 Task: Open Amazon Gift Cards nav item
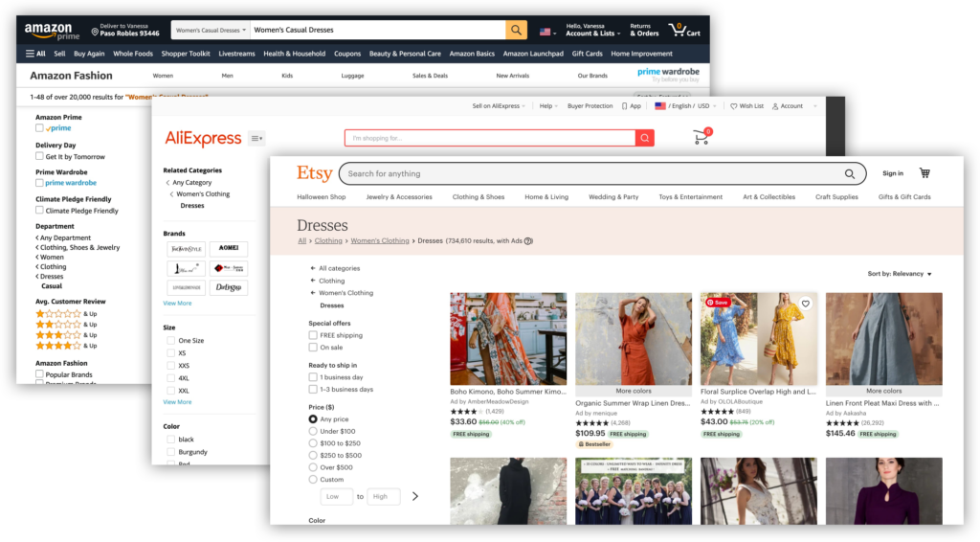pos(587,54)
